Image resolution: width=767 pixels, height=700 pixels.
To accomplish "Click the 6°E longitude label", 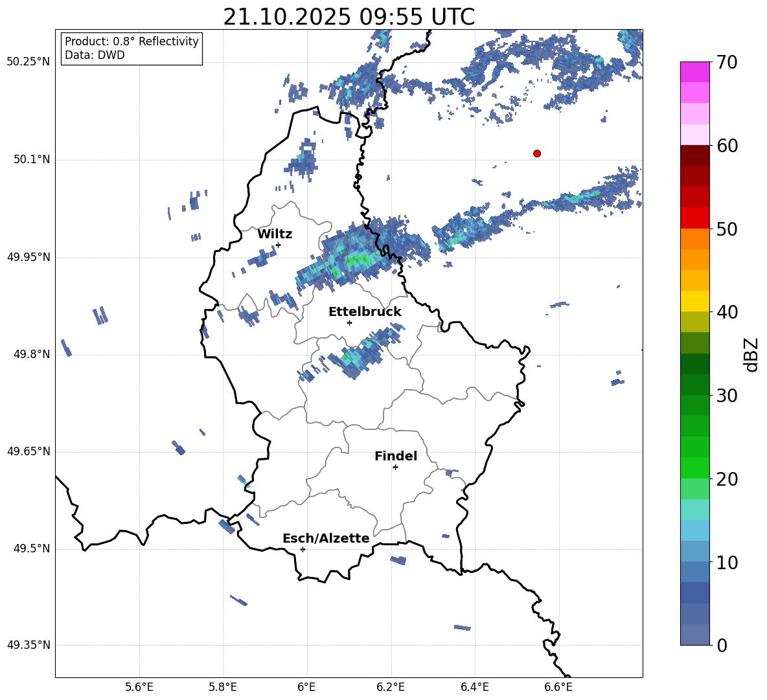I will [306, 687].
